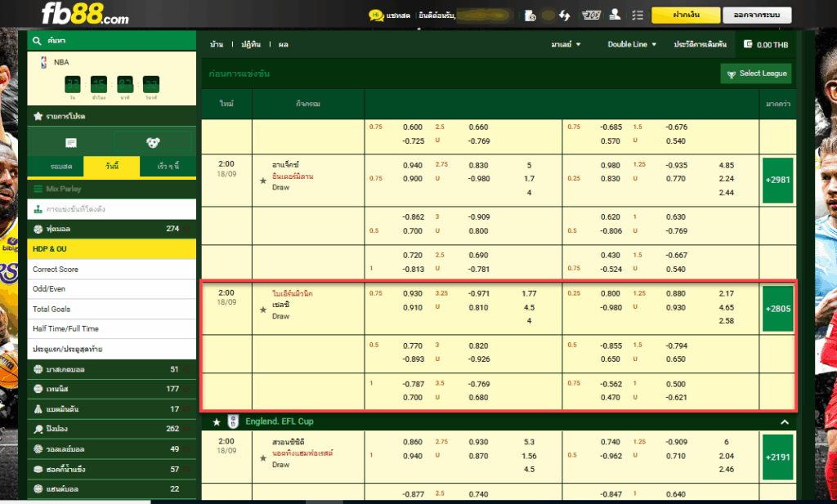
Task: Select the Total Goals market
Action: (111, 310)
